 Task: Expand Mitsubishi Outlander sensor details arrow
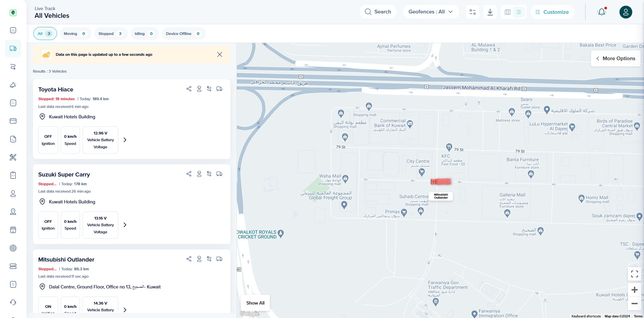tap(125, 310)
